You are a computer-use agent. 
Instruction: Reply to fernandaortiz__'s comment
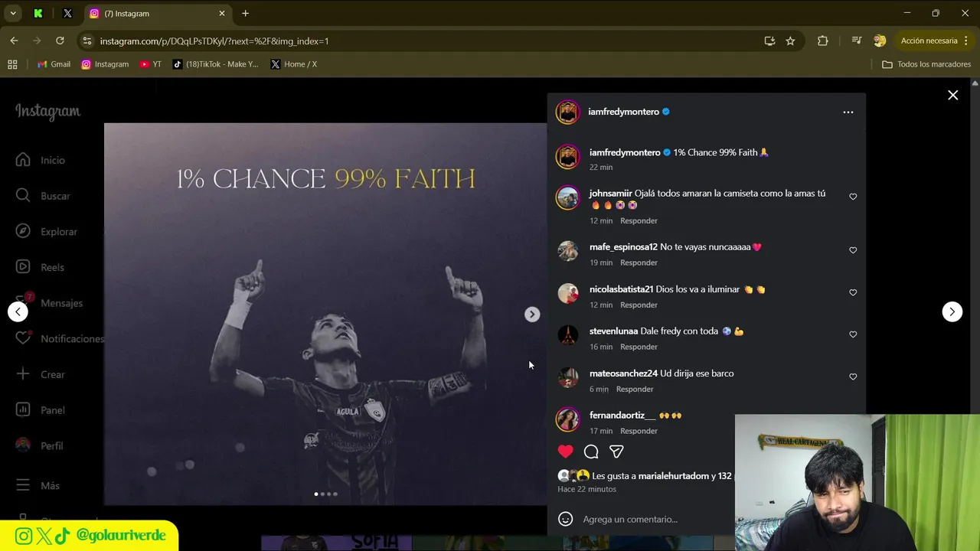coord(639,431)
